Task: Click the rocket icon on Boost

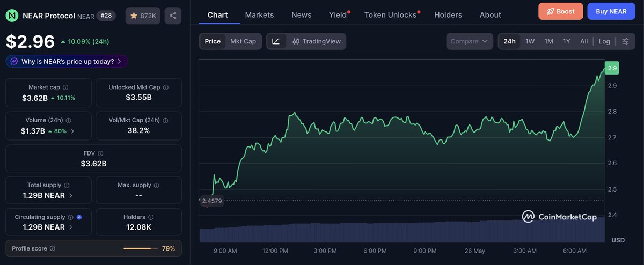Action: pos(550,11)
